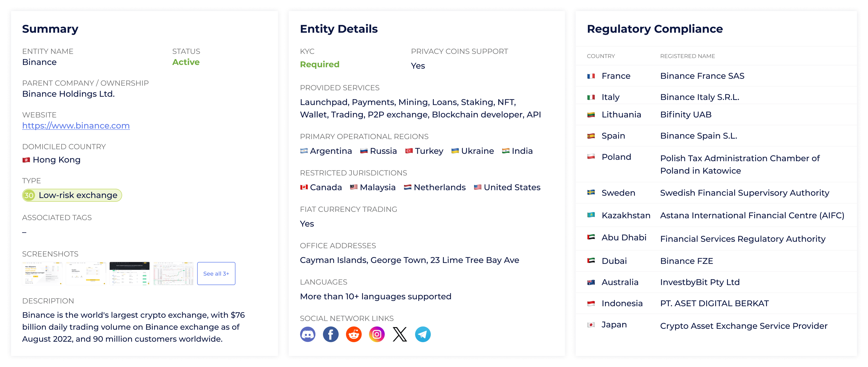Open the Instagram social link icon
The height and width of the screenshot is (367, 868).
tap(377, 334)
